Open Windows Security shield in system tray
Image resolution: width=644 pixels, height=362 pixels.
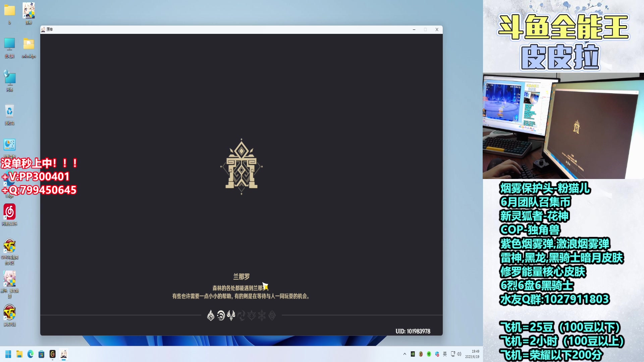(436, 354)
